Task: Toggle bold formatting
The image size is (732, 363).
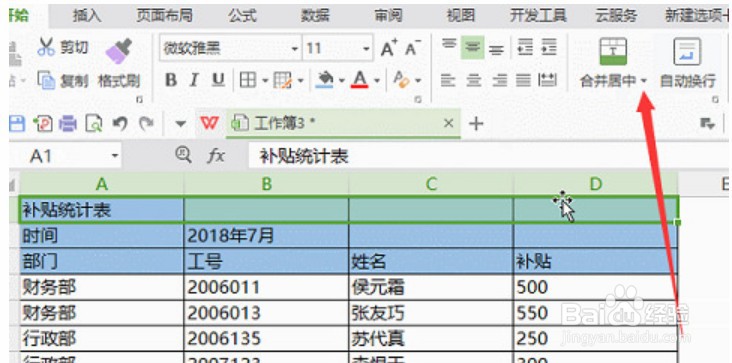Action: coord(171,80)
